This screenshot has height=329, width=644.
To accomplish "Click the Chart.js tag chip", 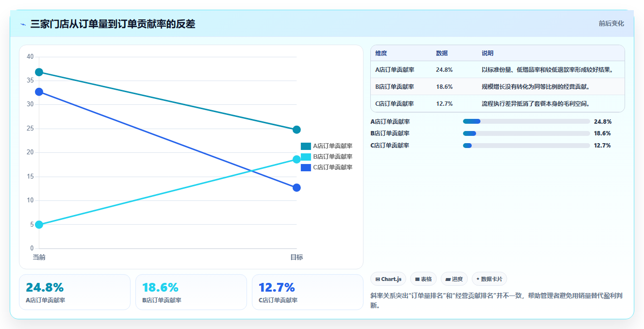I will coord(389,279).
